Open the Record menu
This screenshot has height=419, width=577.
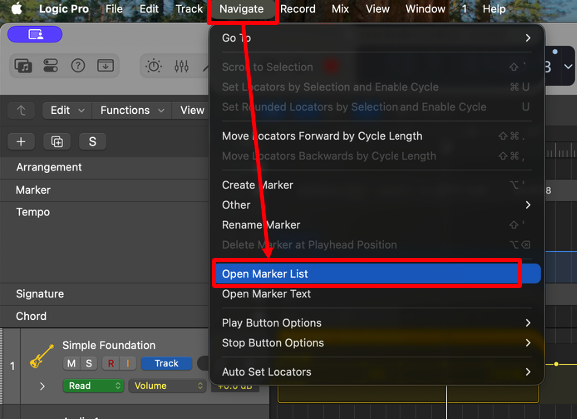298,9
